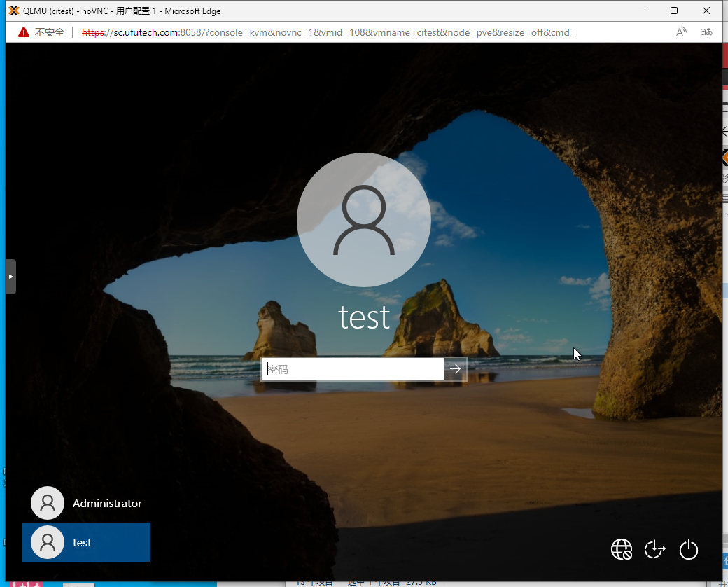Expand the noVNC control bar handle
The height and width of the screenshot is (587, 728).
pos(10,277)
